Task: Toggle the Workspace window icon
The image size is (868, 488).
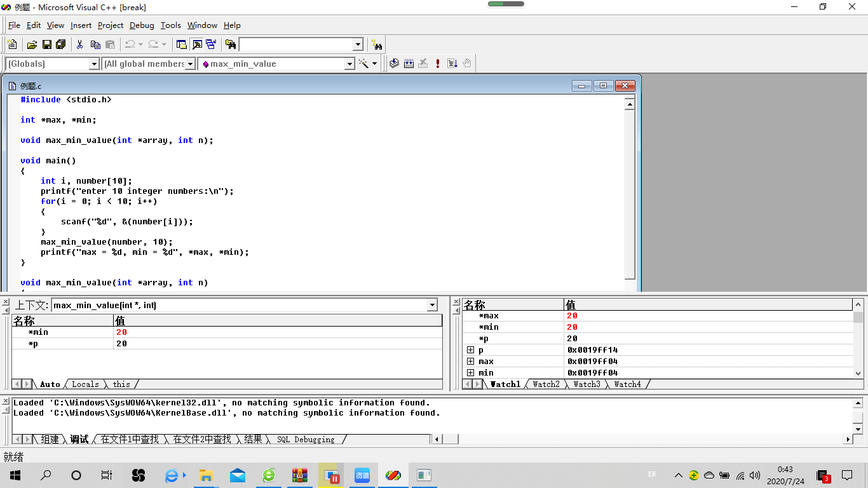Action: click(182, 44)
